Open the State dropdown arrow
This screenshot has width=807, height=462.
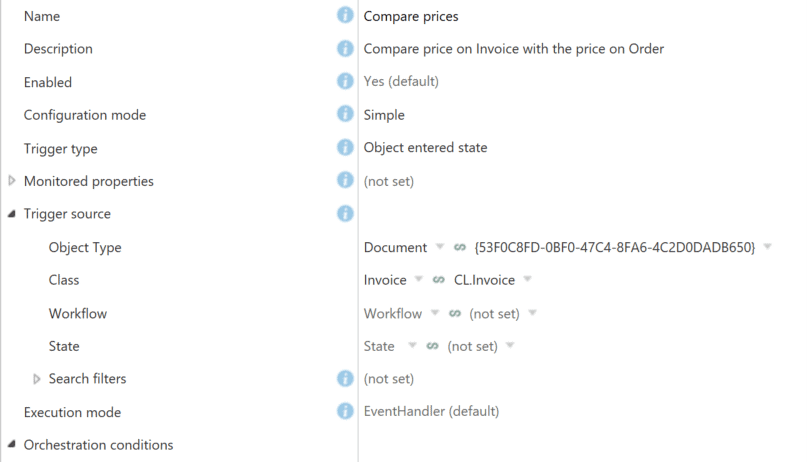click(412, 345)
